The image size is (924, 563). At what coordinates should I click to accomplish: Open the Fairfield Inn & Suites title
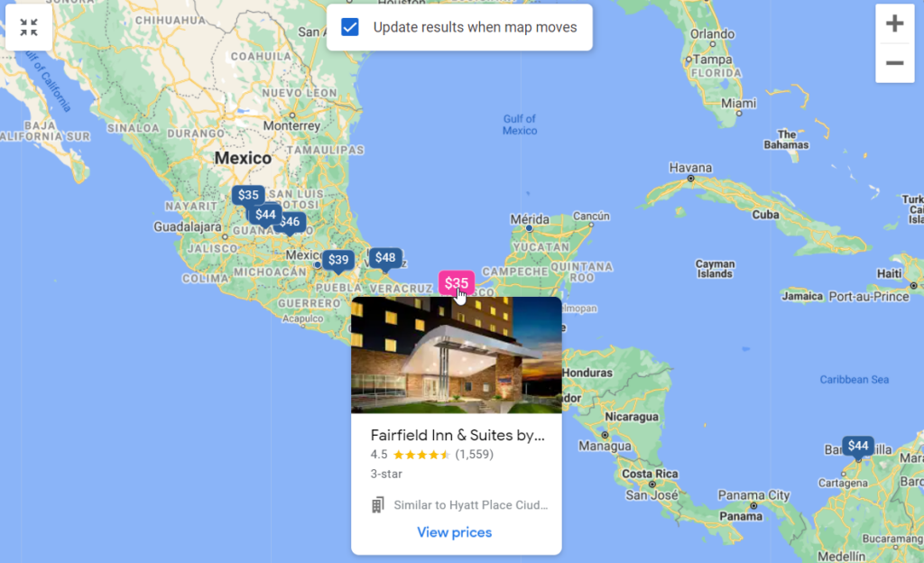click(457, 435)
